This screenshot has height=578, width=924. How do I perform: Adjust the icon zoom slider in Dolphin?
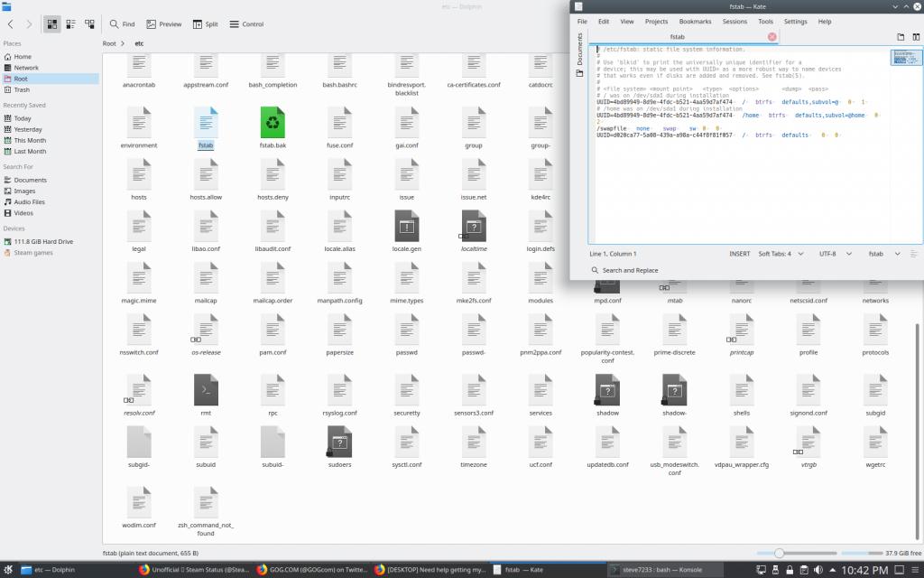(779, 553)
